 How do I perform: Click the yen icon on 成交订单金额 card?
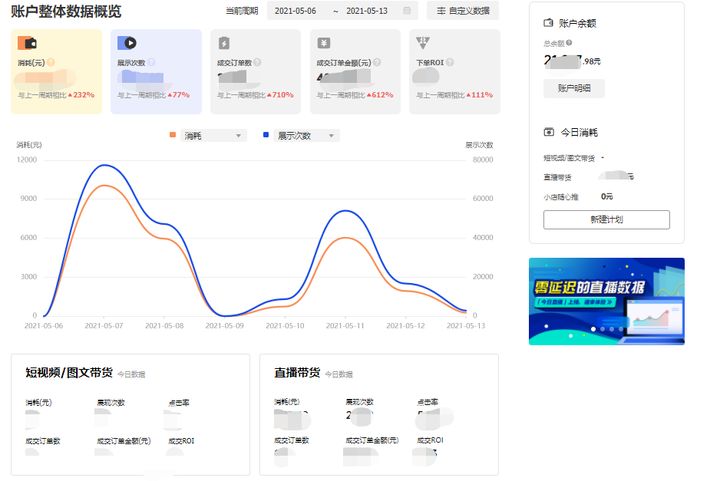(324, 43)
